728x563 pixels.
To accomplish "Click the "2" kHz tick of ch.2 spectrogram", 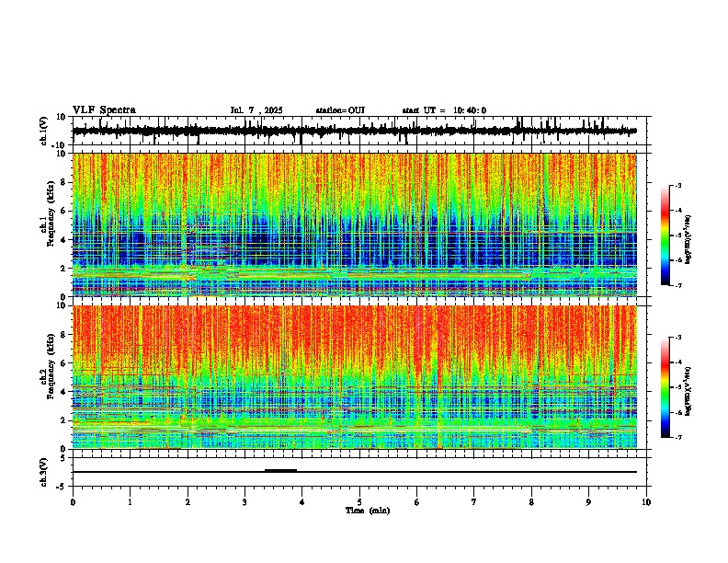I will (64, 420).
